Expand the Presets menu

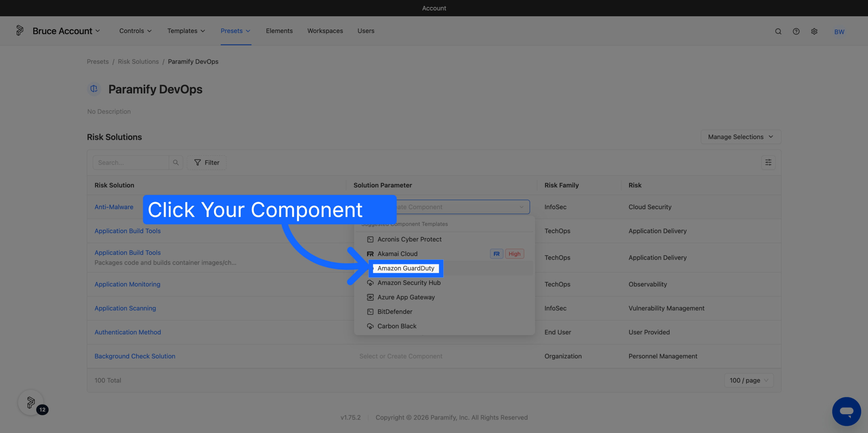tap(236, 31)
